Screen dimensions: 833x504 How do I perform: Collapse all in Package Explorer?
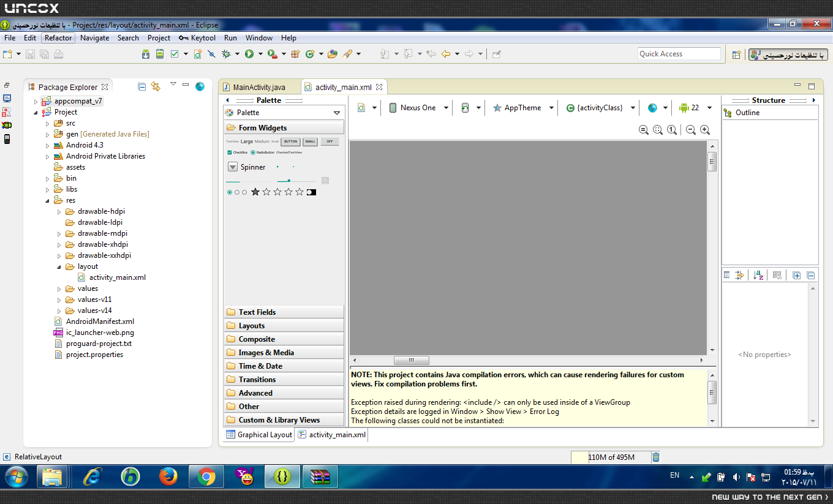tap(141, 86)
